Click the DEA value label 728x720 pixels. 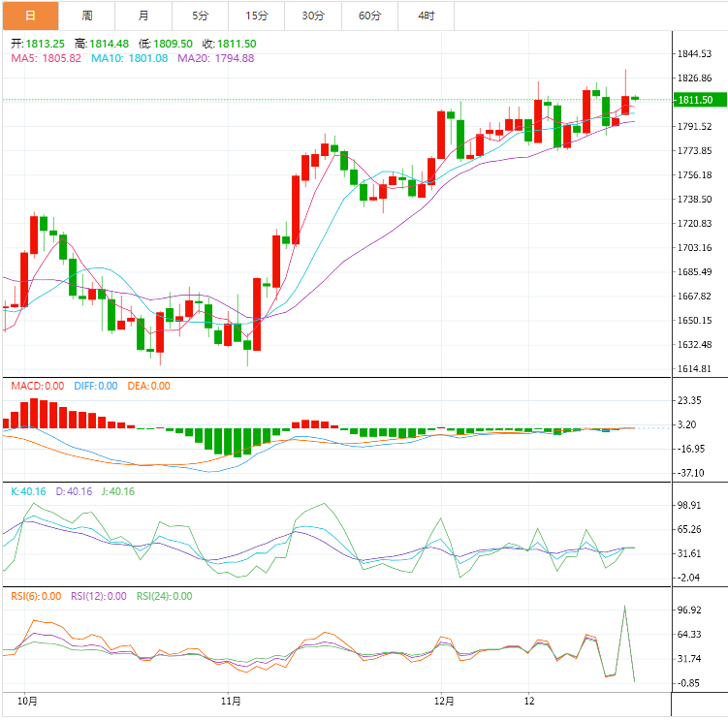click(147, 386)
